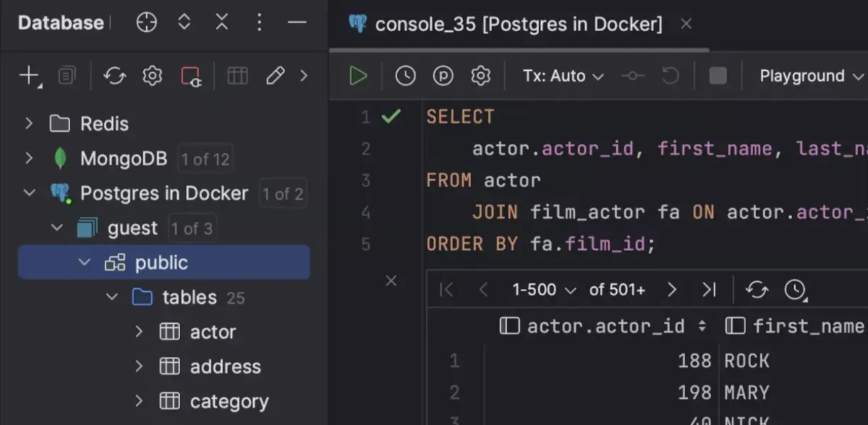The width and height of the screenshot is (868, 425).
Task: Open the query history clock icon
Action: tap(405, 76)
